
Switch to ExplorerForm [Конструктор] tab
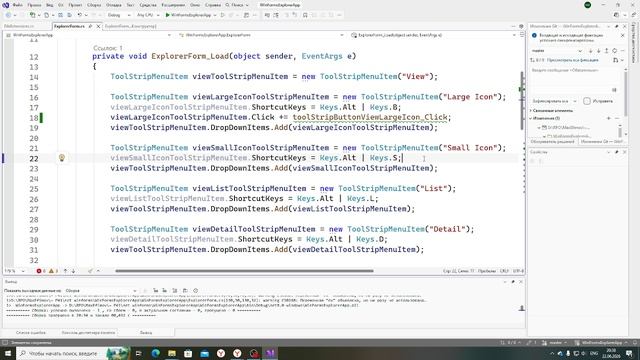tap(131, 26)
